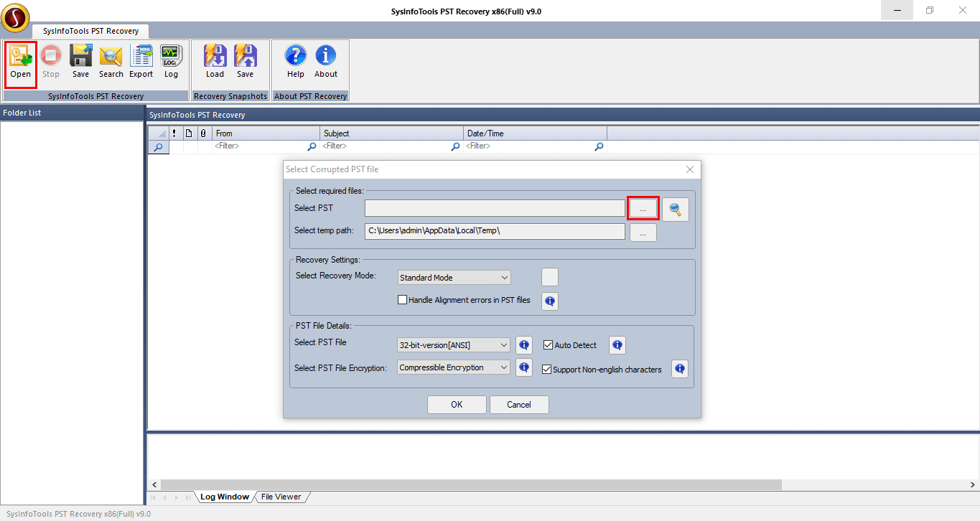The height and width of the screenshot is (521, 980).
Task: Click the info icon beside Support Non-english characters
Action: pos(679,369)
